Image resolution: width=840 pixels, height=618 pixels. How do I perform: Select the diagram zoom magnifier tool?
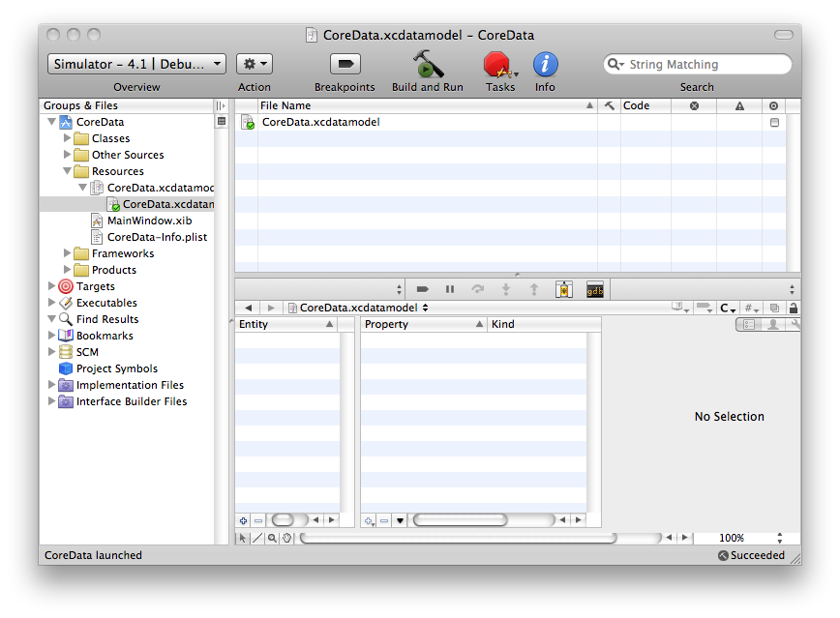[x=272, y=538]
